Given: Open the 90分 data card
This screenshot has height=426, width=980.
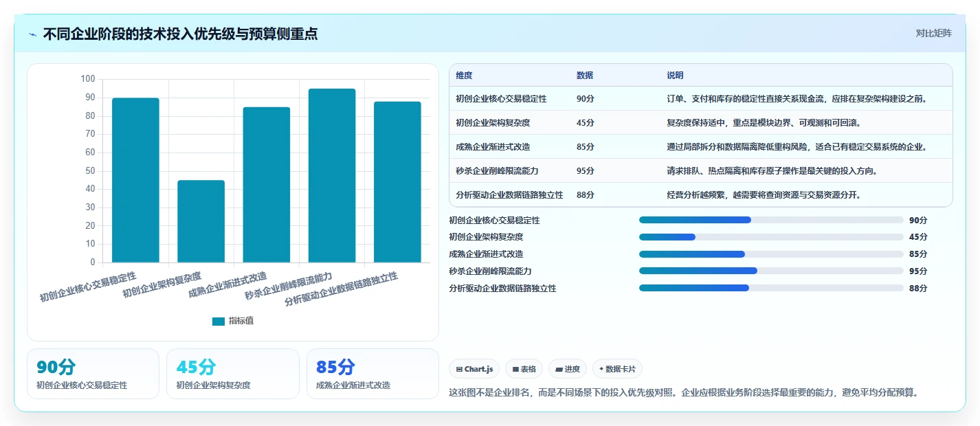Looking at the screenshot, I should tap(93, 374).
